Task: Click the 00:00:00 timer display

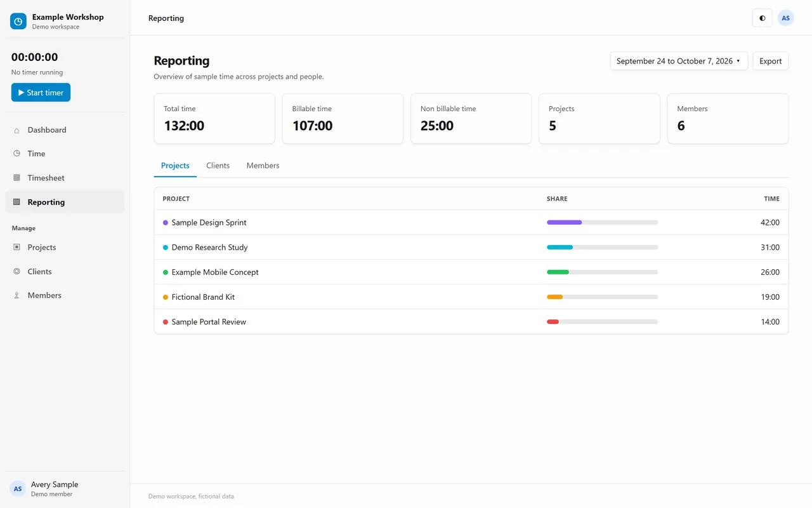Action: point(34,57)
